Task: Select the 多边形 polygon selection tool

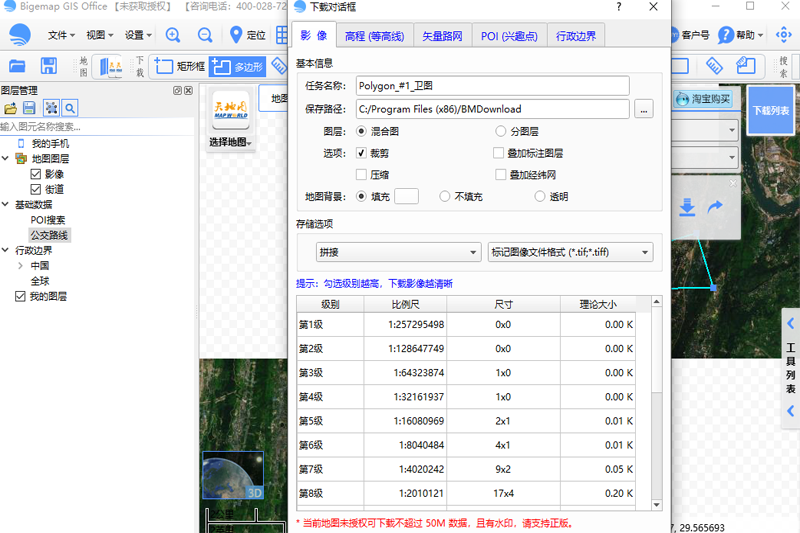Action: pyautogui.click(x=237, y=67)
